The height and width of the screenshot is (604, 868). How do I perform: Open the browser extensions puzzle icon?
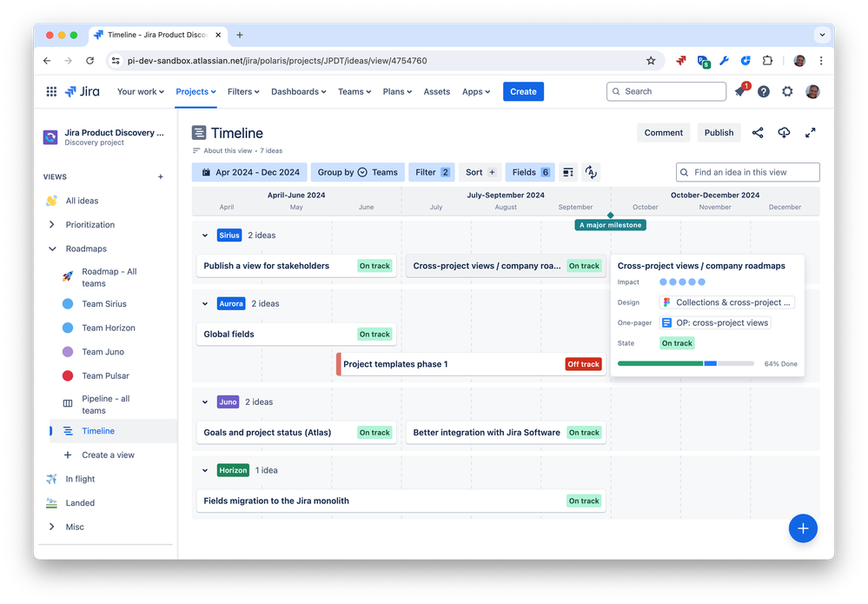click(x=767, y=61)
